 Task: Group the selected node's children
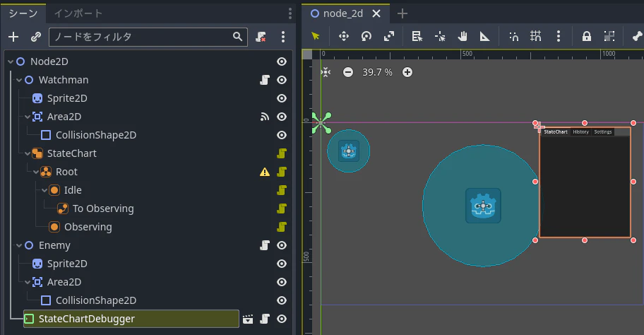609,36
